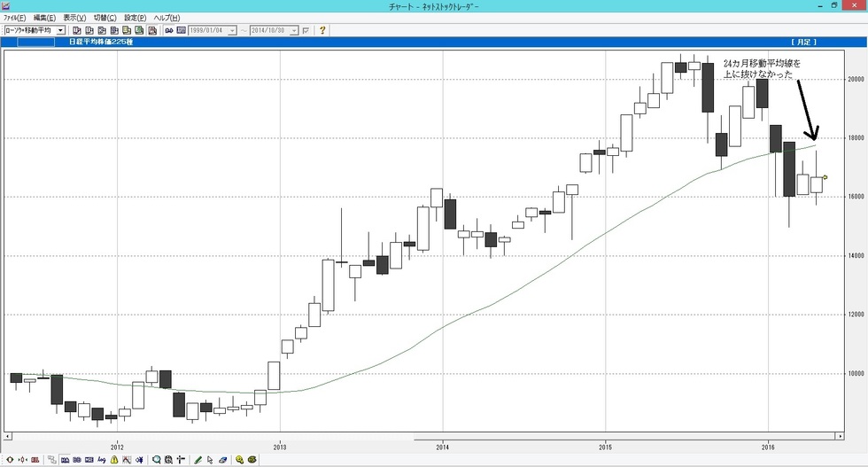
Task: Select the magnifier with grid tool
Action: pos(169,460)
